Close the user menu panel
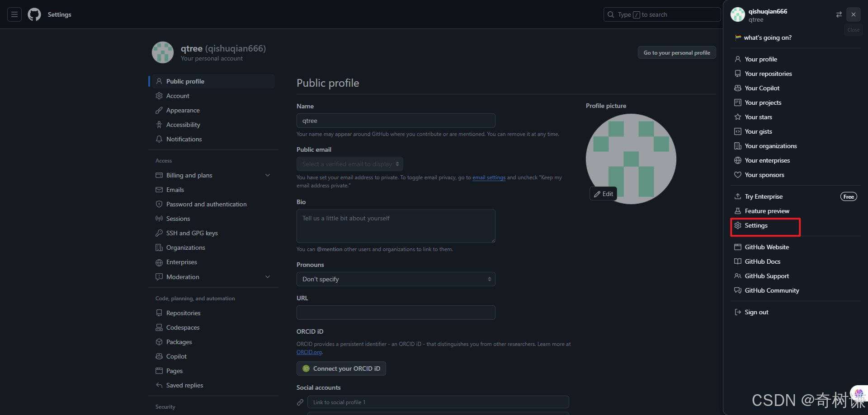Image resolution: width=868 pixels, height=415 pixels. [x=854, y=14]
